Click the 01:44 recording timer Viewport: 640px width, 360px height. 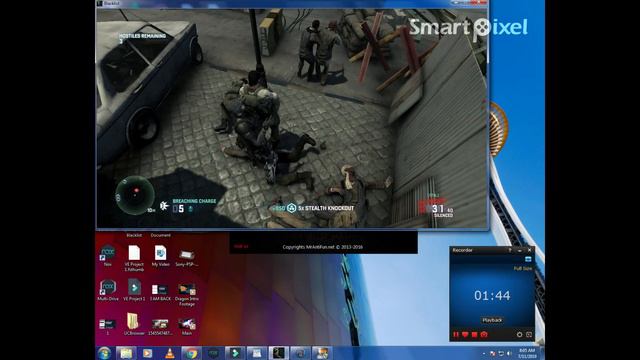(492, 296)
